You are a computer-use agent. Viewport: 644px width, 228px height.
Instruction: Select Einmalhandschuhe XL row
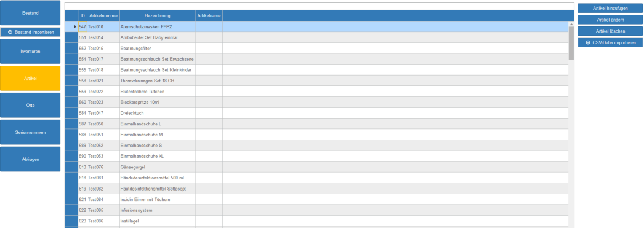316,156
